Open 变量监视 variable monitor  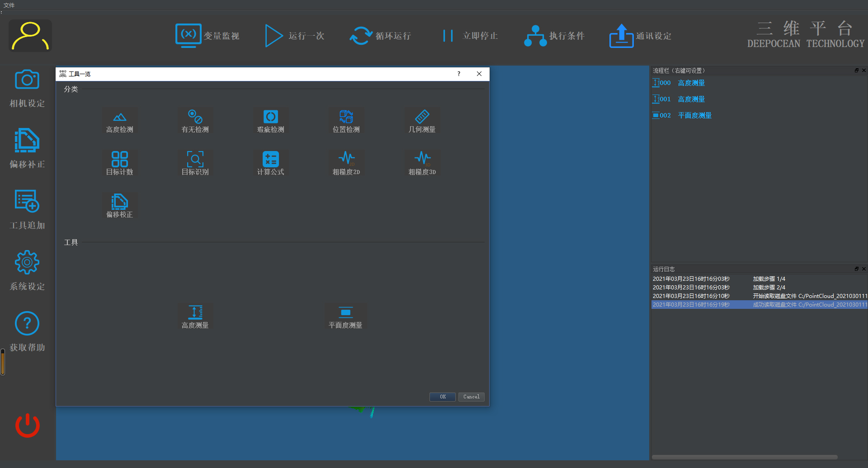[207, 36]
